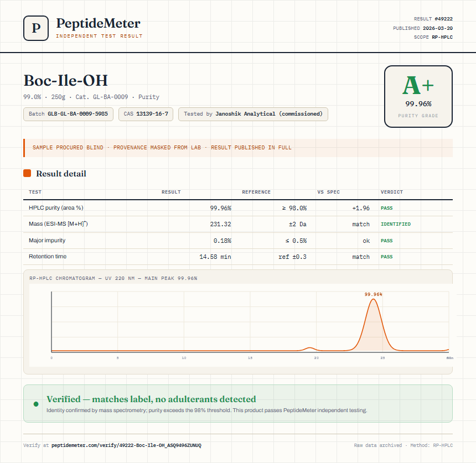Click the VERDICT column header
Screen dimensions: 476x463
coord(392,192)
